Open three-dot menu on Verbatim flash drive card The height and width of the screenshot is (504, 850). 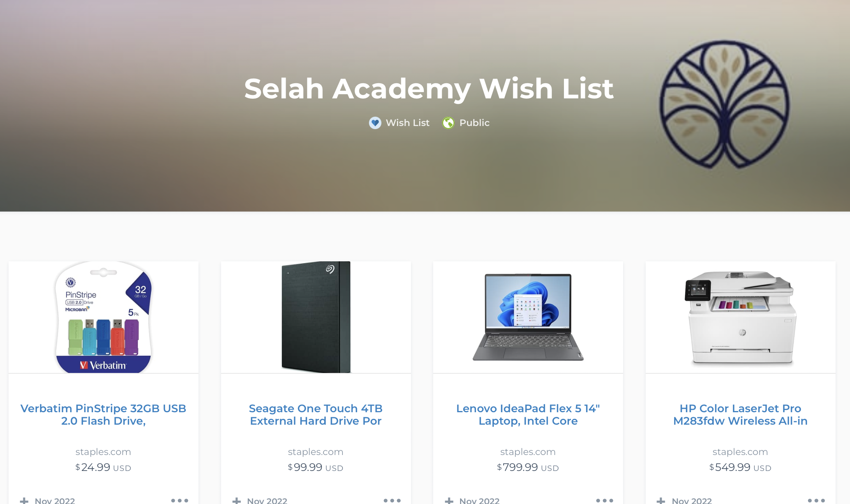tap(180, 500)
